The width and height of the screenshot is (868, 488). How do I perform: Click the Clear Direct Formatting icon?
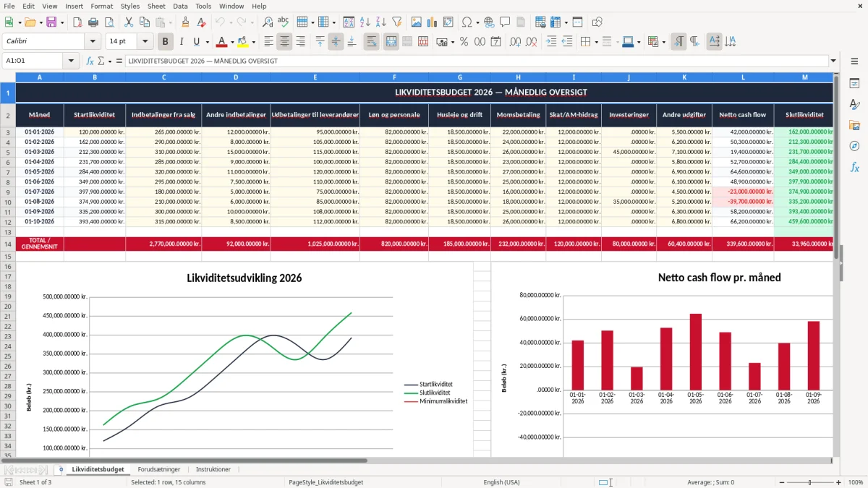[201, 22]
